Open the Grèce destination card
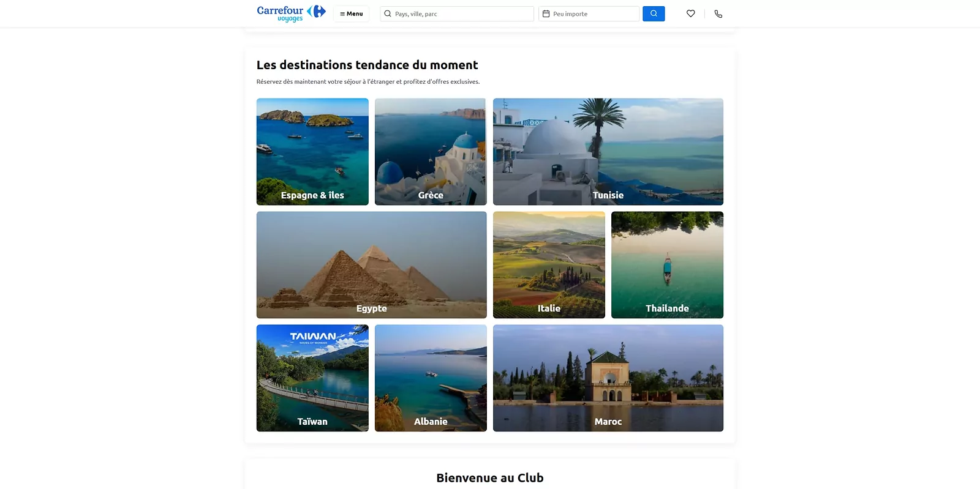 click(431, 152)
